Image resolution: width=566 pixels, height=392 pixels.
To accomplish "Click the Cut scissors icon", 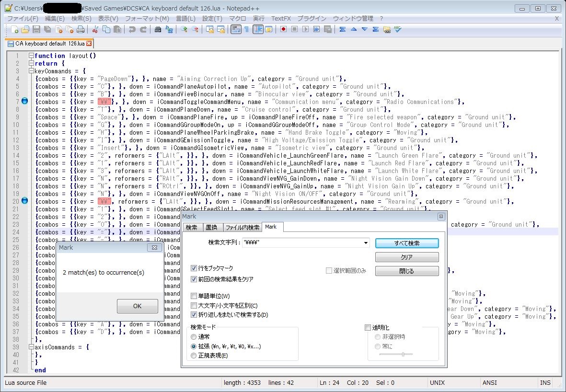I will [95, 30].
